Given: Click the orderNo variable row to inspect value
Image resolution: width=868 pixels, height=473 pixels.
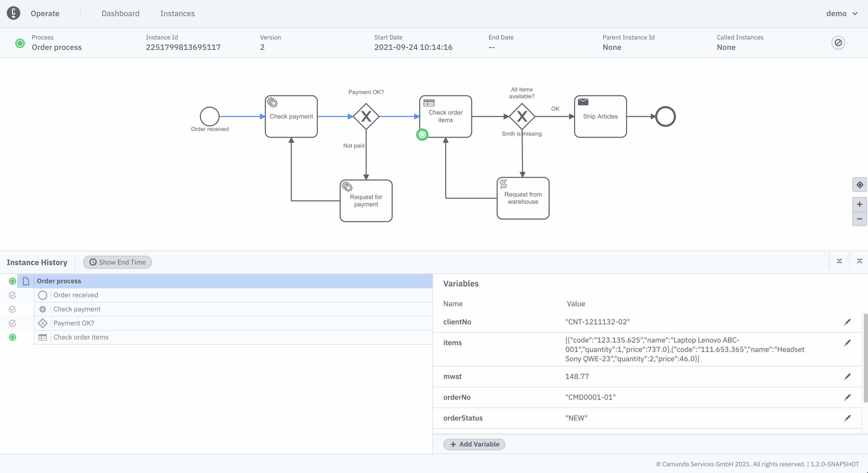Looking at the screenshot, I should click(648, 397).
